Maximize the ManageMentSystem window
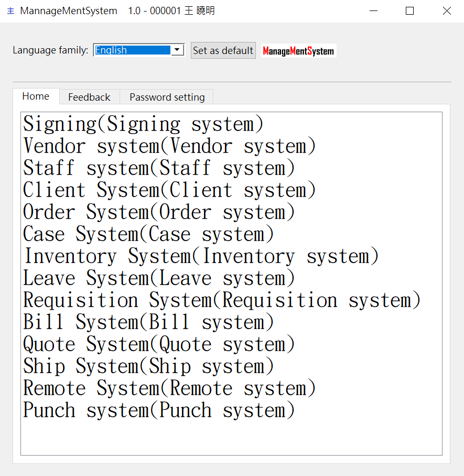Viewport: 464px width, 476px height. click(409, 11)
